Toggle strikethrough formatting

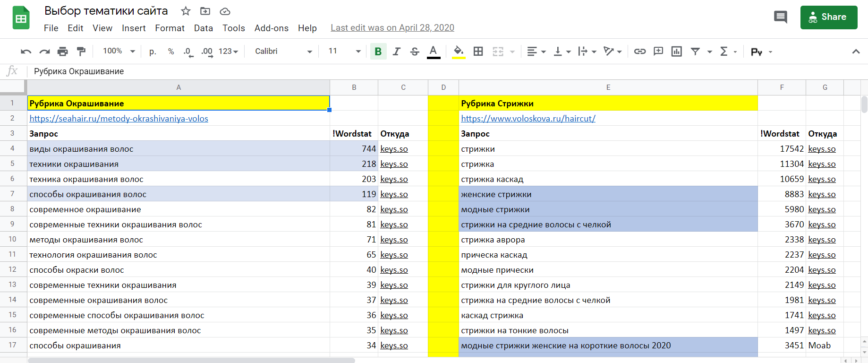click(x=415, y=52)
